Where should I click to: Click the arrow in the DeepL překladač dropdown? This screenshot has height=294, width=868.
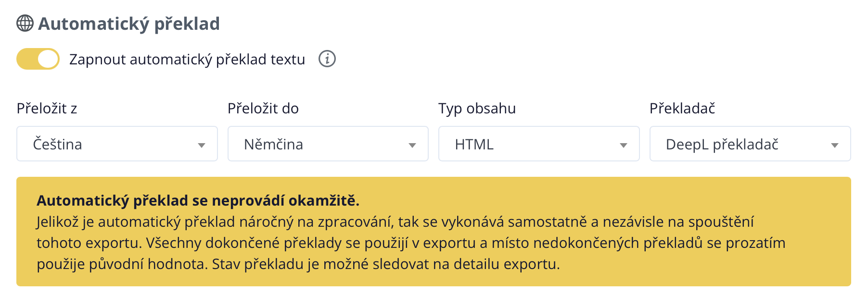pyautogui.click(x=835, y=145)
